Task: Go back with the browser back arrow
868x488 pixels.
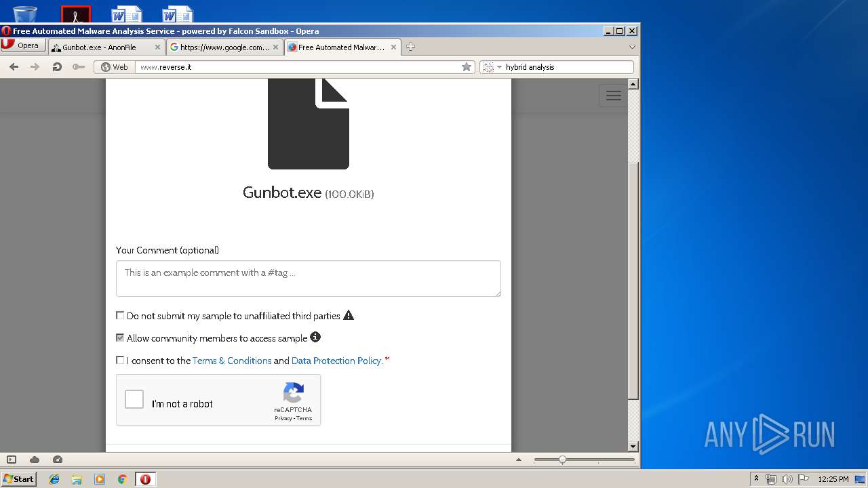Action: [x=14, y=66]
